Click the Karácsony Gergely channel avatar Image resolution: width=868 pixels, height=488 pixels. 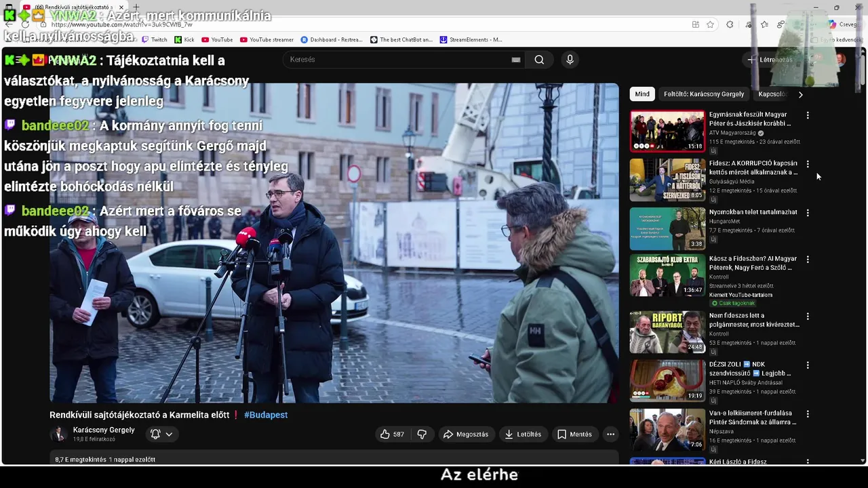tap(58, 434)
